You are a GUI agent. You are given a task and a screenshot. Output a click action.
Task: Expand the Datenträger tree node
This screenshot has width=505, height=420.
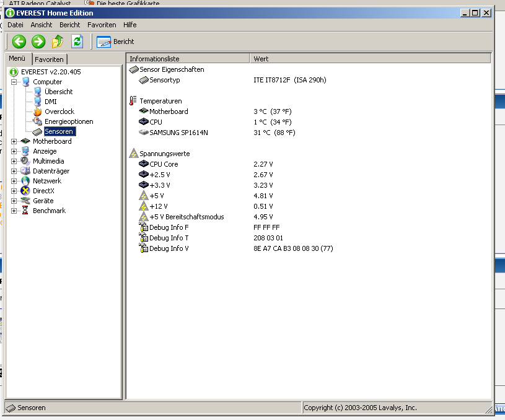pyautogui.click(x=14, y=172)
